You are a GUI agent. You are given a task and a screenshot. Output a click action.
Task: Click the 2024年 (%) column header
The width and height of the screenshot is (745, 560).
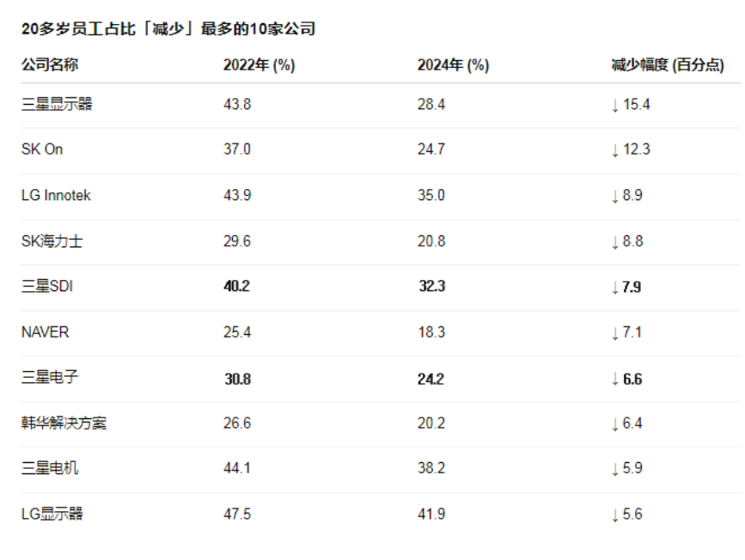pos(453,64)
